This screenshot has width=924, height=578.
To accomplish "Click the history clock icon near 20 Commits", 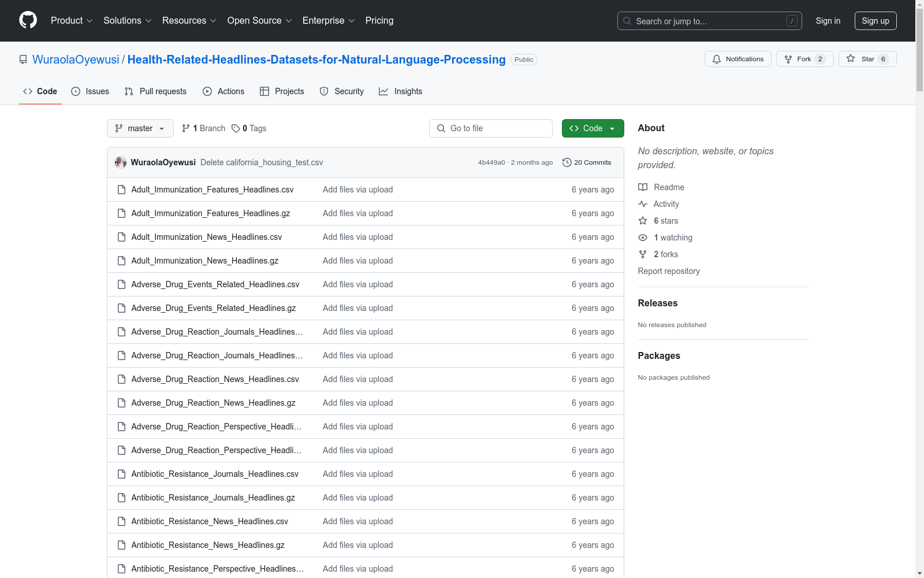I will pos(567,162).
